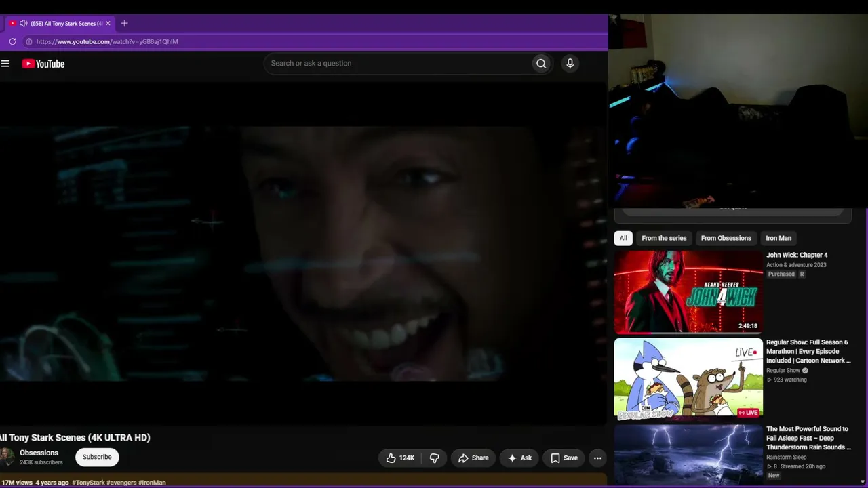868x488 pixels.
Task: Share this video
Action: (473, 457)
